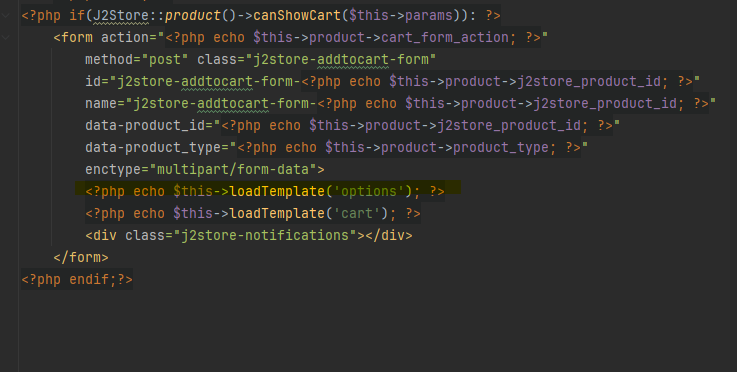Click the 'method=' attribute name
Screen dimensions: 737x372
[x=113, y=60]
